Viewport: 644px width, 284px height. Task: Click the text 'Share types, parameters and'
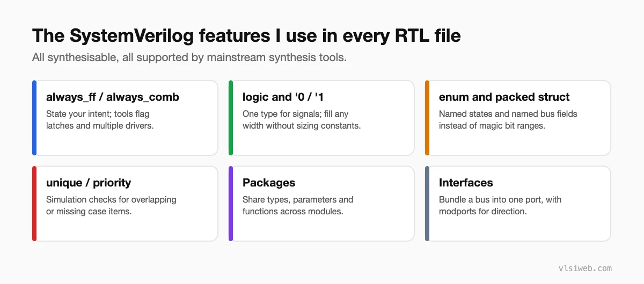click(298, 200)
